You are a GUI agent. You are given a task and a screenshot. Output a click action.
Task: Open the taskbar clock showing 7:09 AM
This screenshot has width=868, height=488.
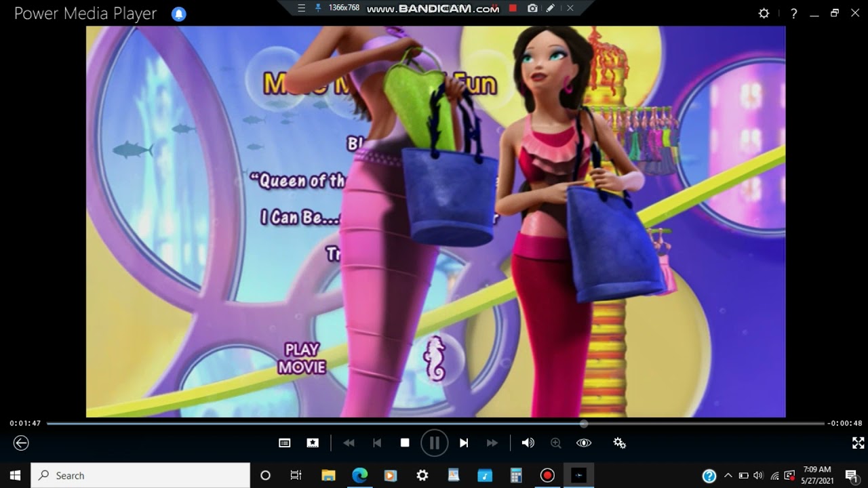coord(816,476)
